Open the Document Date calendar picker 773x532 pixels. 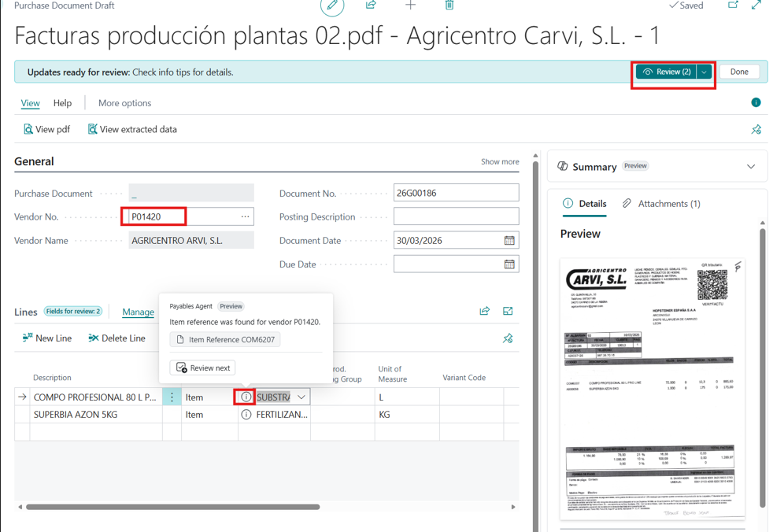509,240
